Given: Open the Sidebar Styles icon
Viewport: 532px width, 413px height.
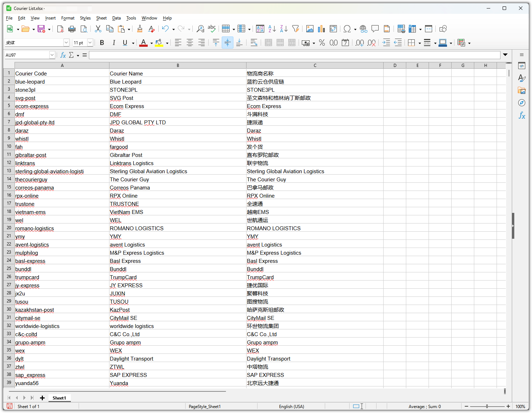Looking at the screenshot, I should pos(522,78).
